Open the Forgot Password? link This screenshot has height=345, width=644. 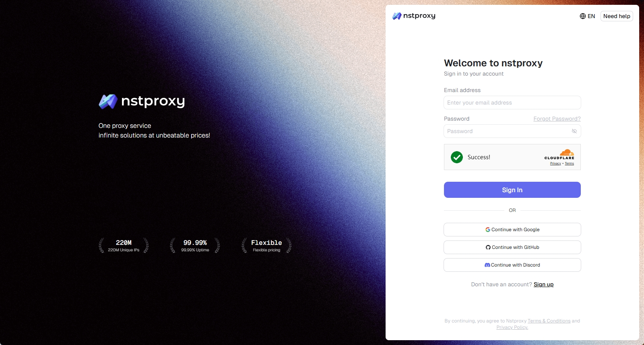click(x=557, y=119)
